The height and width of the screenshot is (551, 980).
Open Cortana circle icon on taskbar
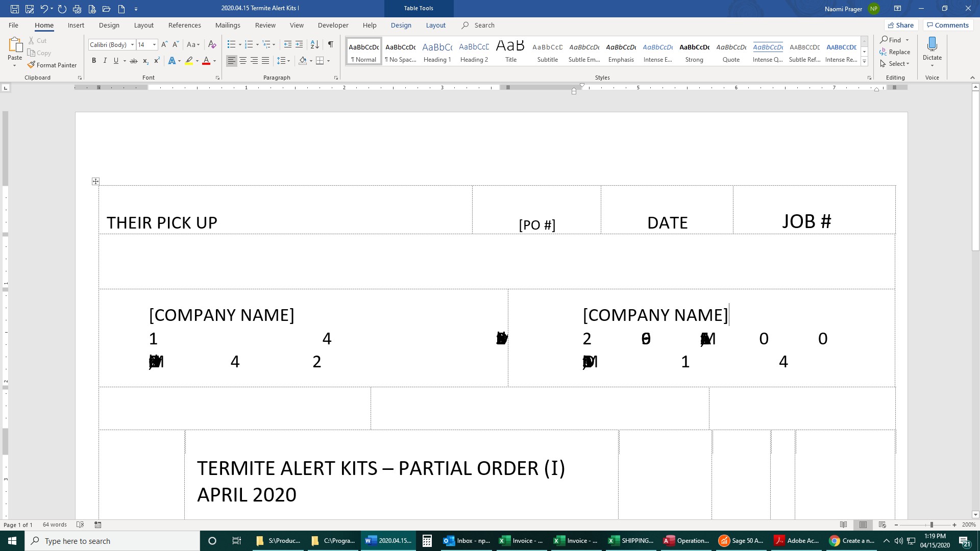tap(212, 541)
